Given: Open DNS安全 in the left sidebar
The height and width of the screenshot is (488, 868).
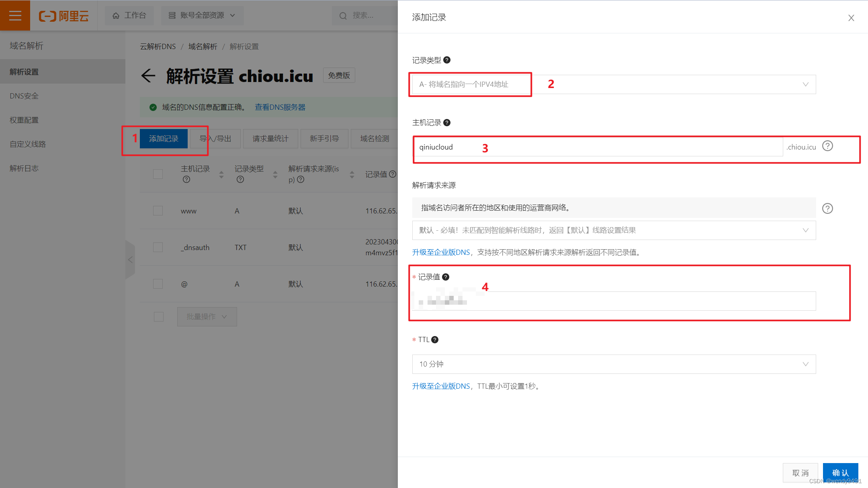Looking at the screenshot, I should 24,96.
